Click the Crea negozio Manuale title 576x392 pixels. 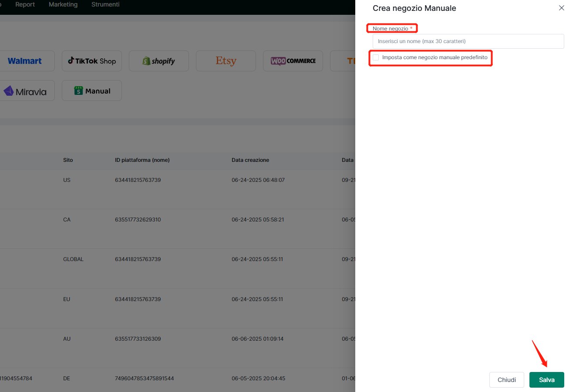click(414, 8)
